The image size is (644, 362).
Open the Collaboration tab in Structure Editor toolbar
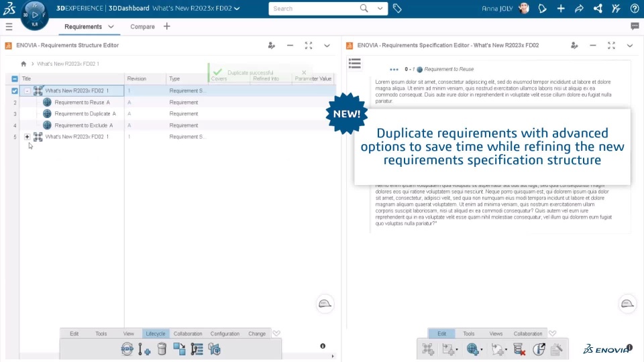coord(188,334)
